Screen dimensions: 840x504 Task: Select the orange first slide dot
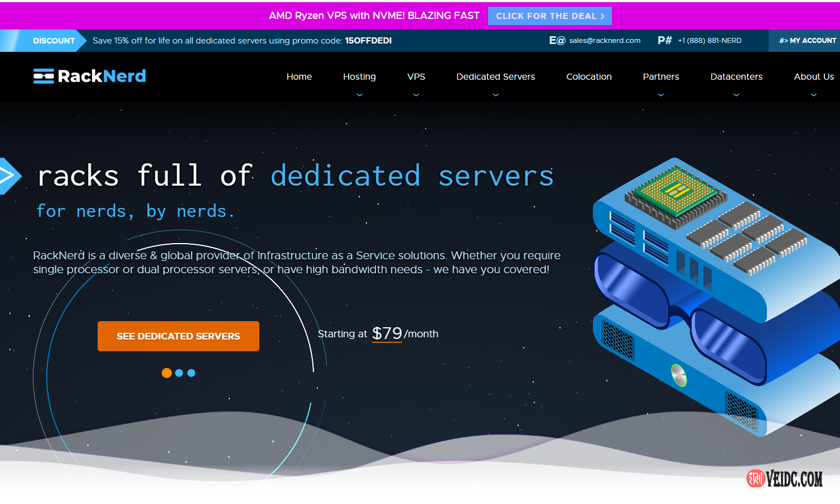167,373
